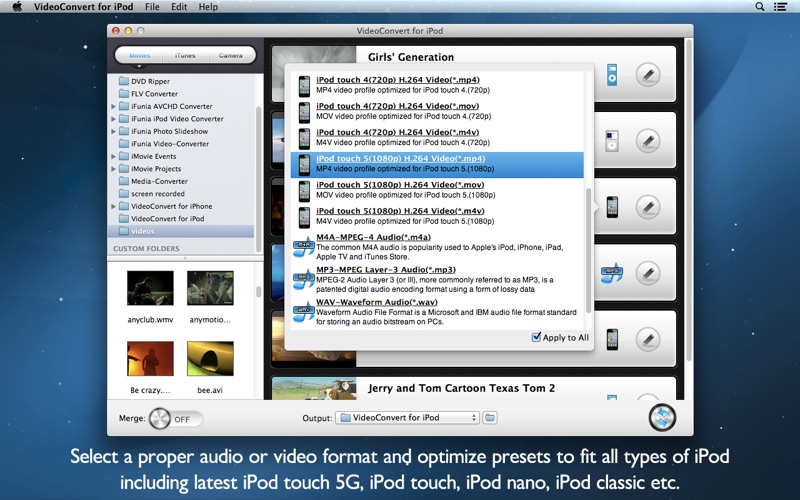Expand iMovie Events folder
The width and height of the screenshot is (800, 500).
coord(113,156)
